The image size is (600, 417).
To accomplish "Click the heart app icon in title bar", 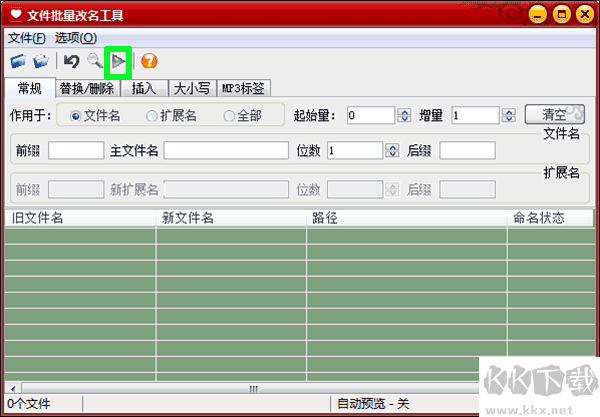I will tap(16, 14).
